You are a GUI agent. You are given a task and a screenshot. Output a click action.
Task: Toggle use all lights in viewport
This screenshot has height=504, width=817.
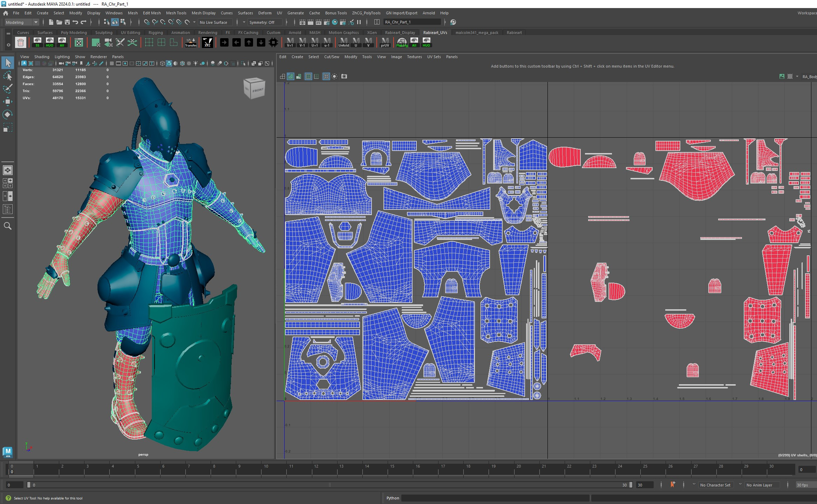(196, 63)
